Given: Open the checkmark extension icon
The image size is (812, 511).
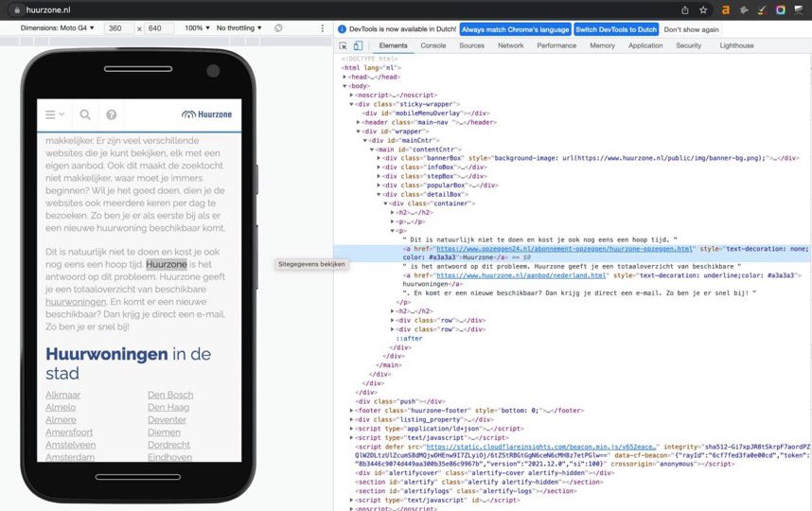Looking at the screenshot, I should coord(762,9).
